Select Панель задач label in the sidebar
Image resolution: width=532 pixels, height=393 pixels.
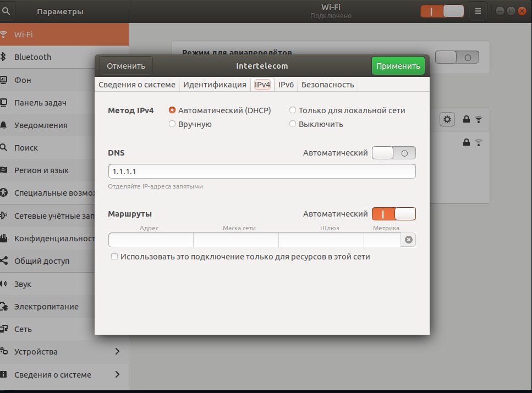[x=40, y=103]
